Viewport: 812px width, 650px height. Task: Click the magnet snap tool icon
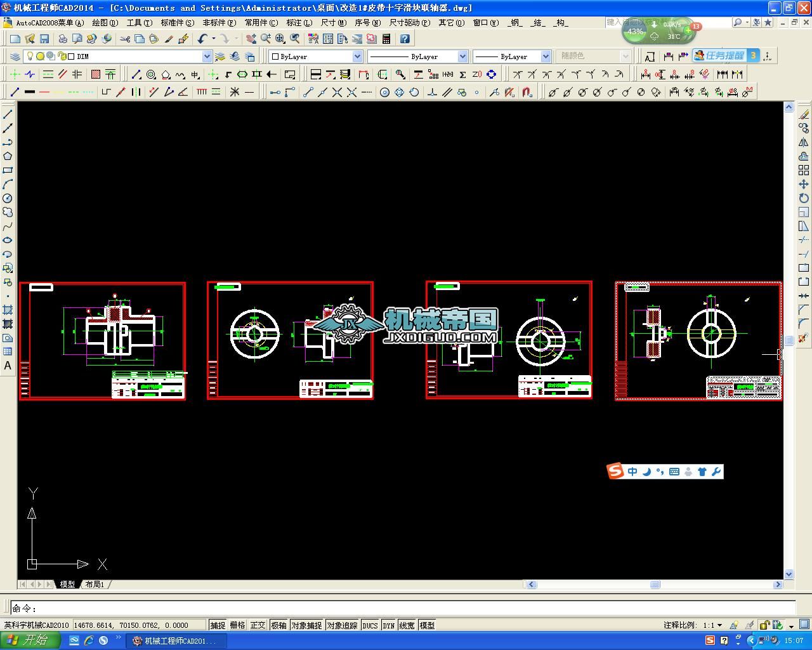coord(527,92)
